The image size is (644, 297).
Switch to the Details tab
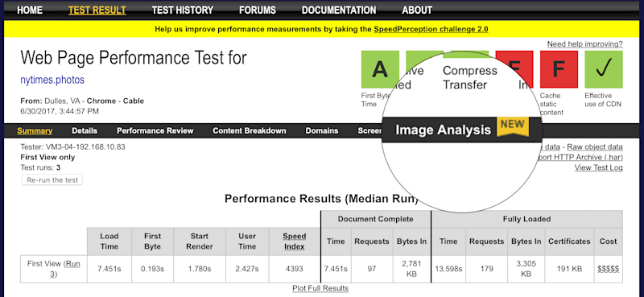pyautogui.click(x=85, y=131)
